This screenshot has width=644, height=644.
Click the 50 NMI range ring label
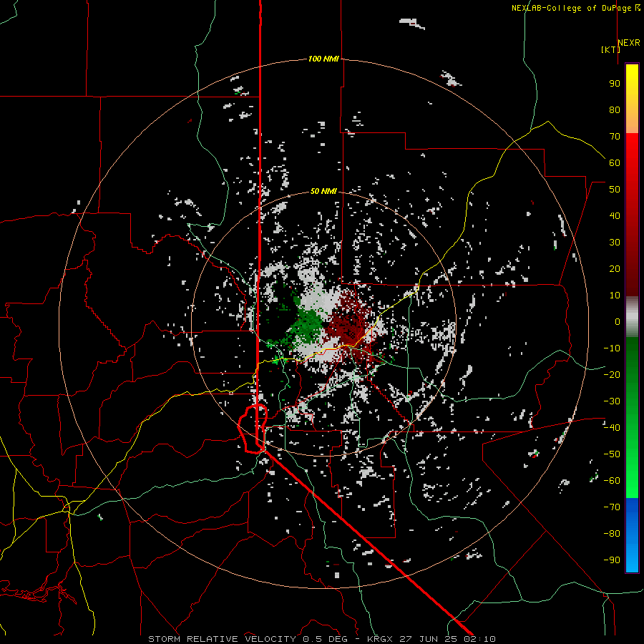[x=323, y=191]
